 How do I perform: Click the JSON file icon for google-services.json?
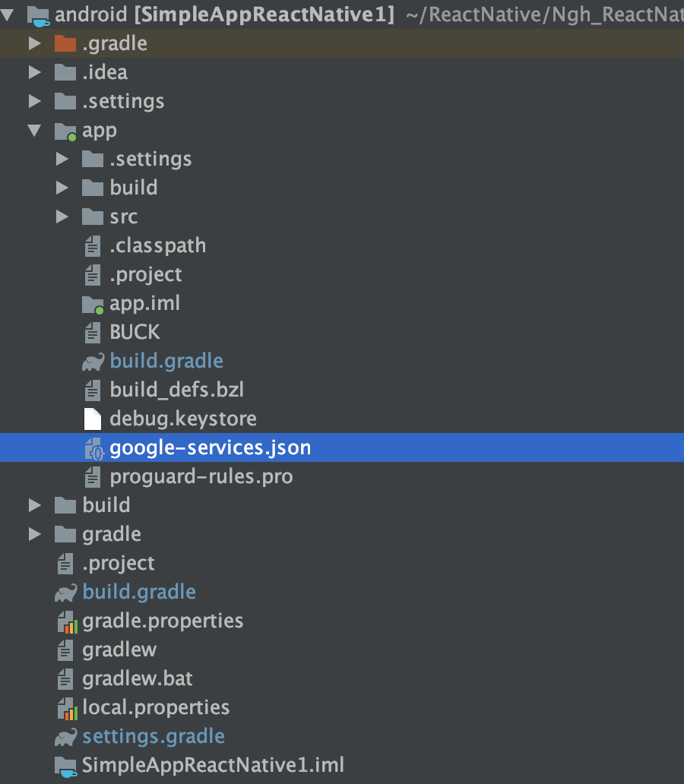pyautogui.click(x=93, y=449)
